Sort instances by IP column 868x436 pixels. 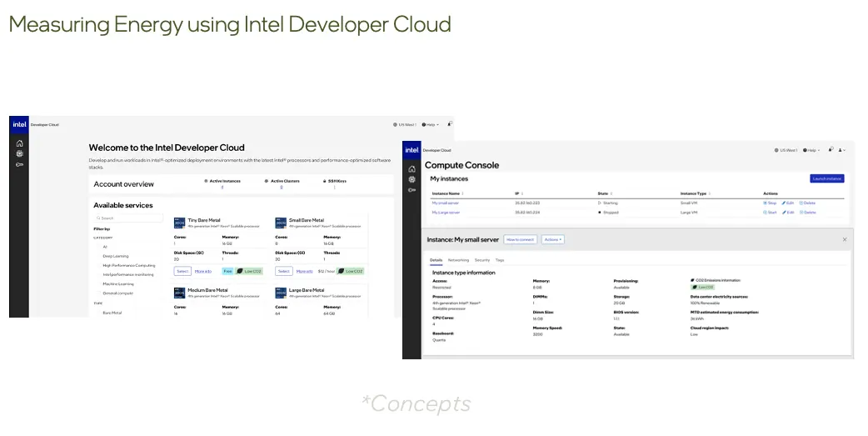519,193
